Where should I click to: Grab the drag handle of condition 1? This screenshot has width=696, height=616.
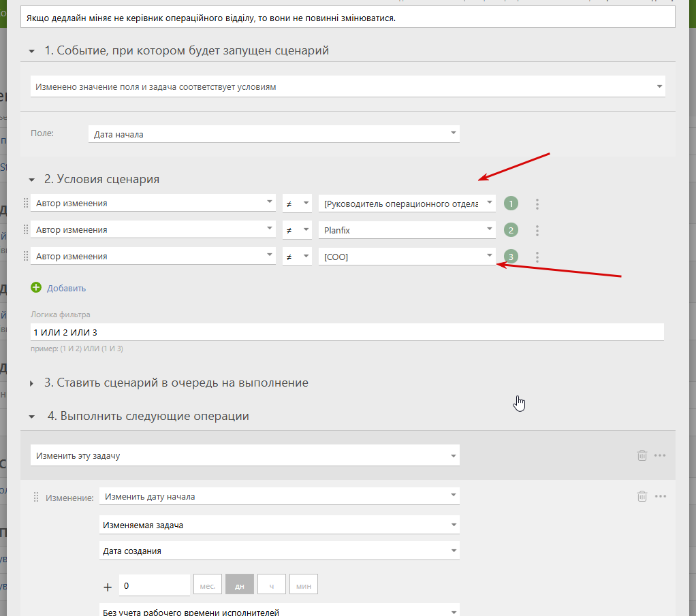(26, 203)
